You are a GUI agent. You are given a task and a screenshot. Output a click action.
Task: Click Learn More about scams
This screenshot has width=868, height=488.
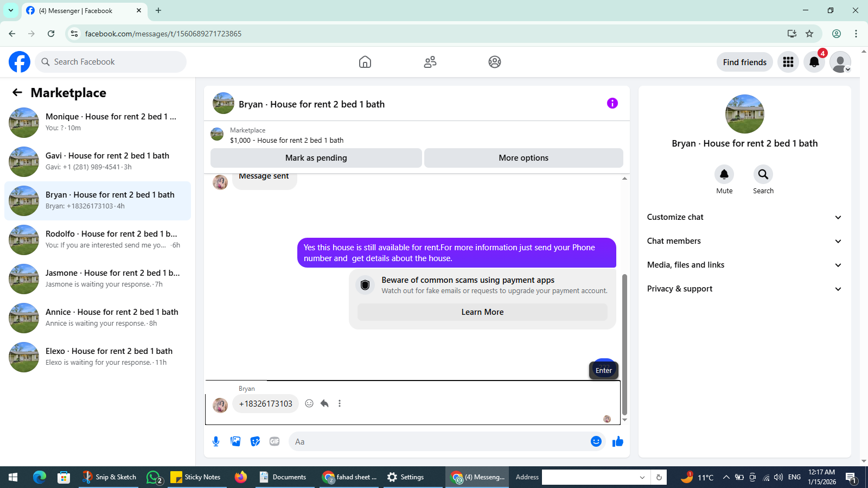coord(482,312)
